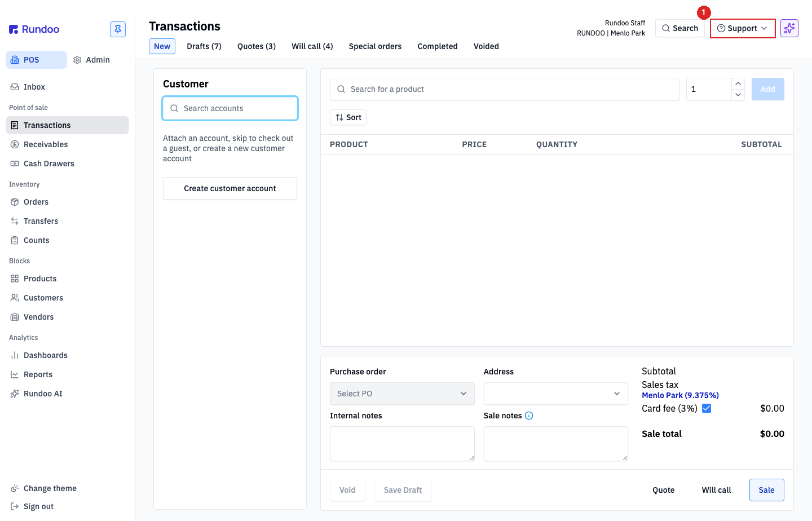Switch to the Admin mode tab
812x521 pixels.
coord(91,60)
